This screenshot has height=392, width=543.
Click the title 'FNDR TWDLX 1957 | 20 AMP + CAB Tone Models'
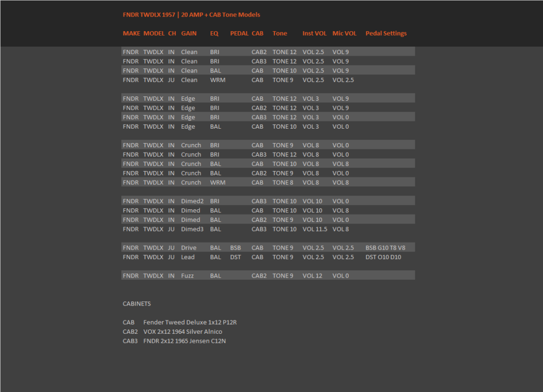191,15
